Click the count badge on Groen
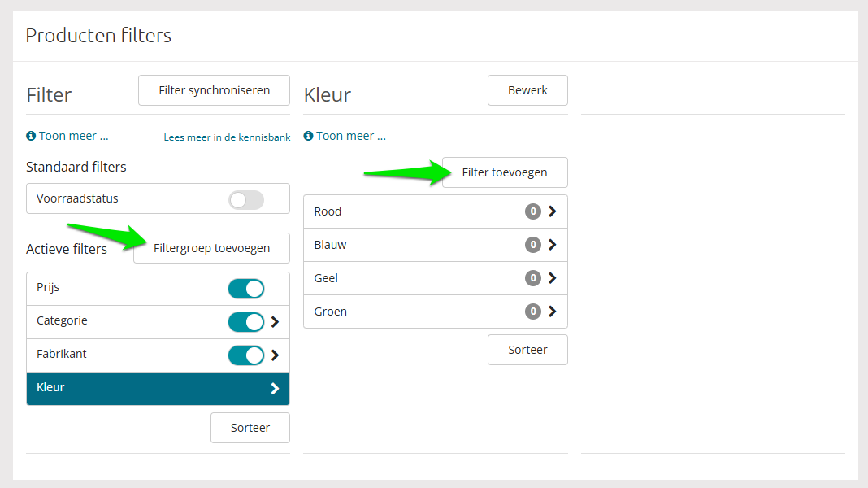 (x=533, y=312)
